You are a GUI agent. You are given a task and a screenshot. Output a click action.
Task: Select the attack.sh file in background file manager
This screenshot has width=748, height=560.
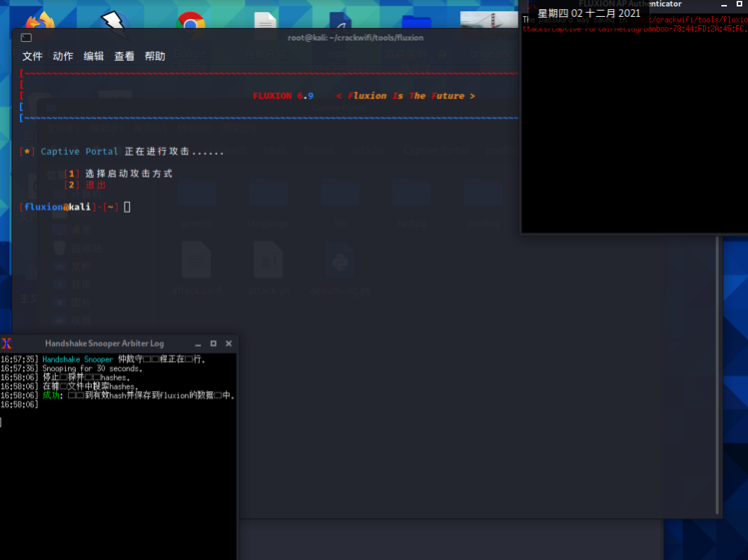pyautogui.click(x=268, y=268)
